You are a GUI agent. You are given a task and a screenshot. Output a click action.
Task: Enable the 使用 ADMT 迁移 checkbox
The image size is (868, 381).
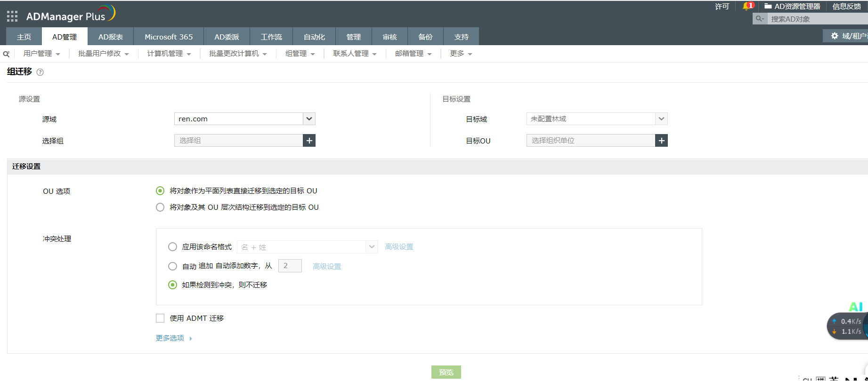[x=160, y=318]
